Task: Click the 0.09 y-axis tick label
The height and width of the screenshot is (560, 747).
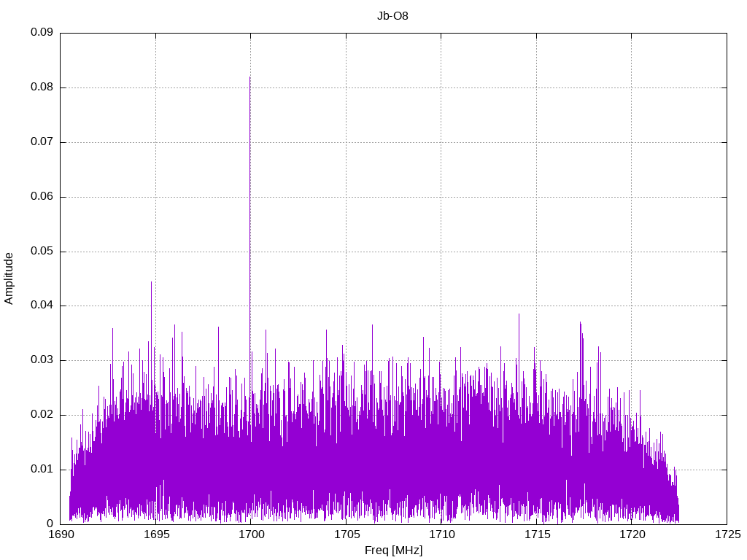Action: [x=42, y=33]
